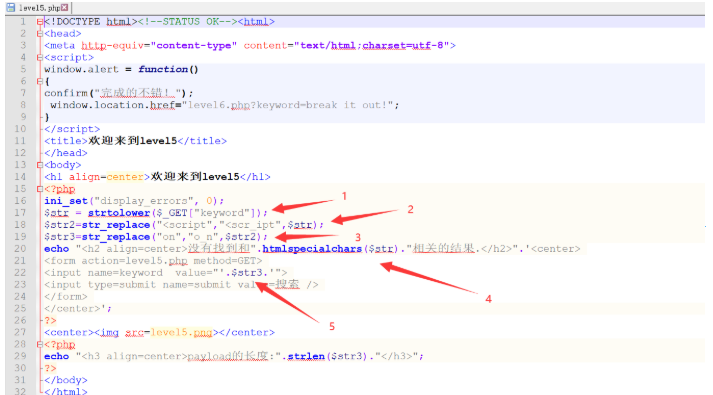Screen dimensions: 713x395
Task: Click the </body> closing tag on line 31
Action: point(65,380)
